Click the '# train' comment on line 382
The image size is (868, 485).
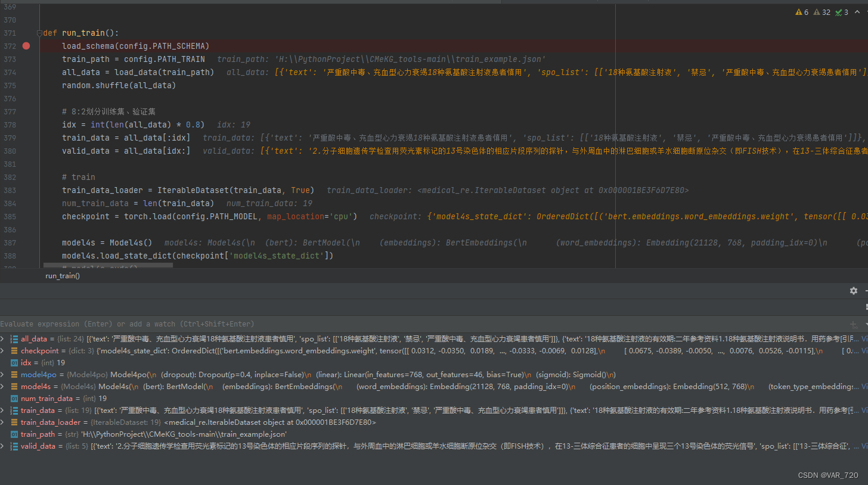pyautogui.click(x=79, y=177)
